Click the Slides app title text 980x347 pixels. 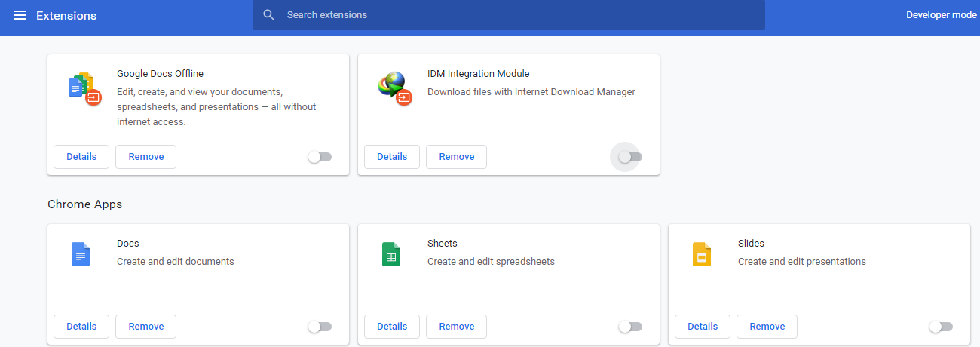tap(751, 244)
